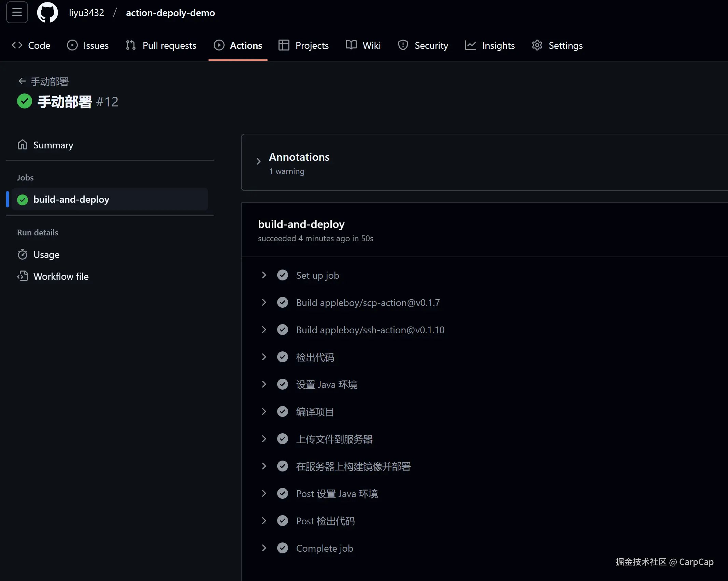Expand the Complete job step
The image size is (728, 581).
coord(264,548)
